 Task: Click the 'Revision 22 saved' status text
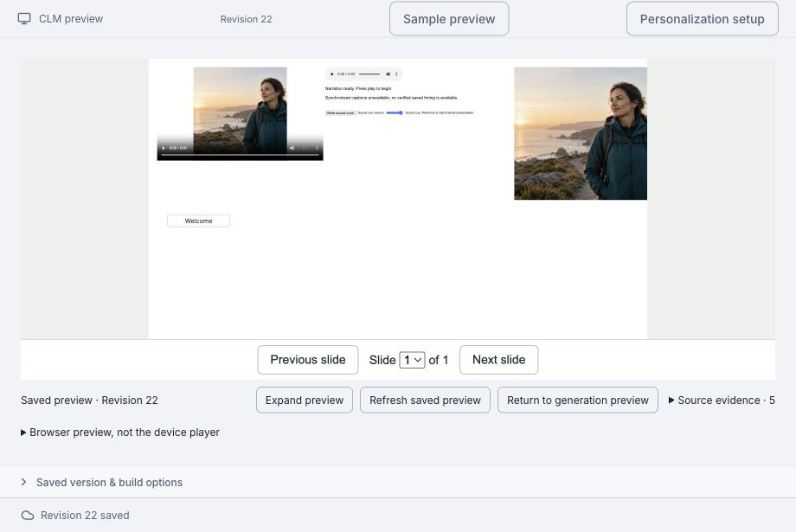point(85,516)
